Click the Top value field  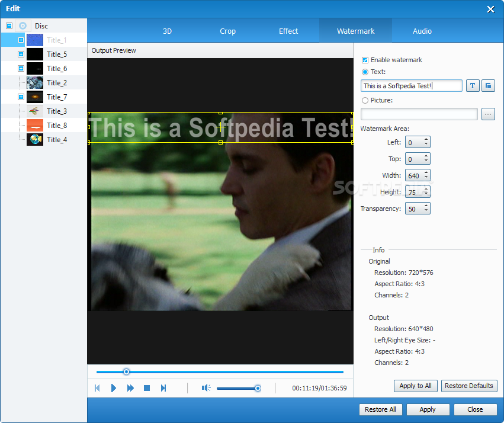(x=415, y=159)
